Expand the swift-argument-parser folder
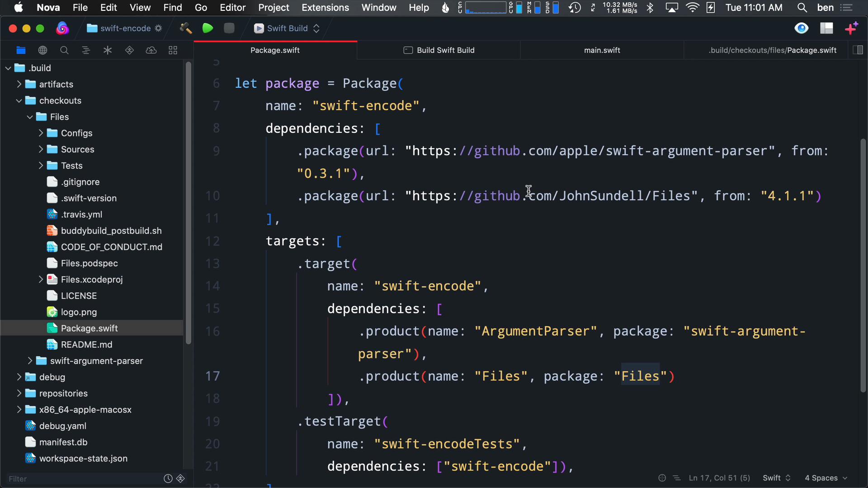 [30, 361]
